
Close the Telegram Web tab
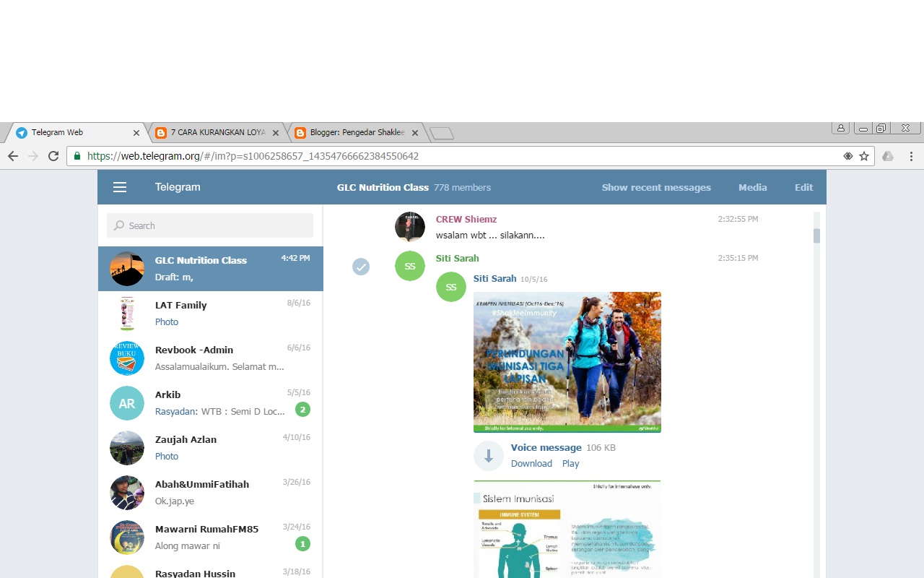tap(136, 133)
